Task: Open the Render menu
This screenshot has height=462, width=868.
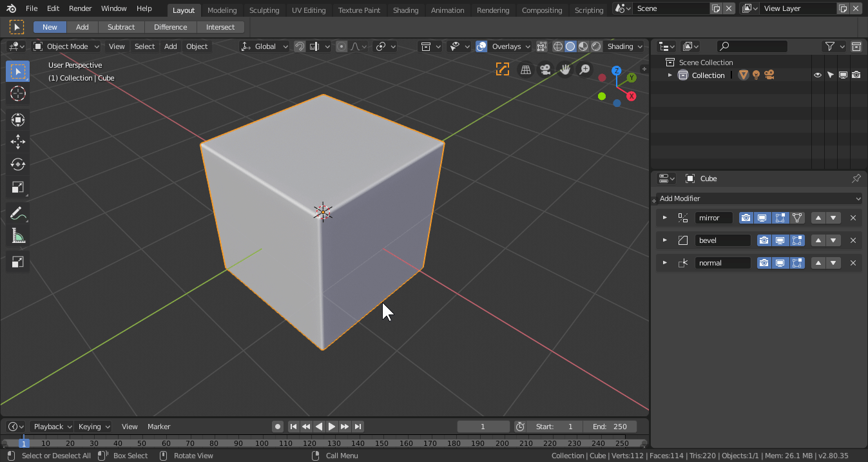Action: (x=80, y=8)
